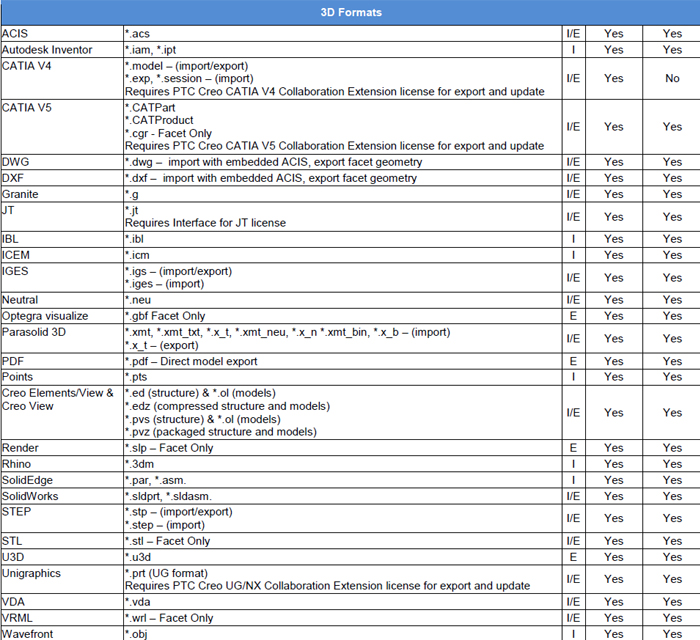The image size is (700, 640).
Task: Click the 3D Formats table header
Action: tap(351, 12)
